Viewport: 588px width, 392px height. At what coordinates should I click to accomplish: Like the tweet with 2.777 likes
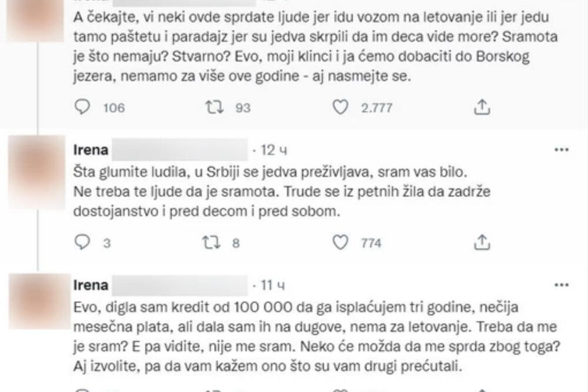339,107
